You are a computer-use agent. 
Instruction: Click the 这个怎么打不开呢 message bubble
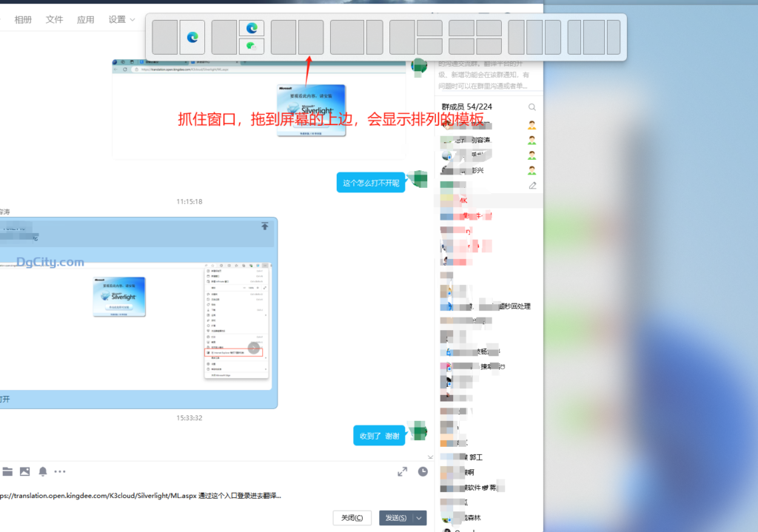coord(371,183)
